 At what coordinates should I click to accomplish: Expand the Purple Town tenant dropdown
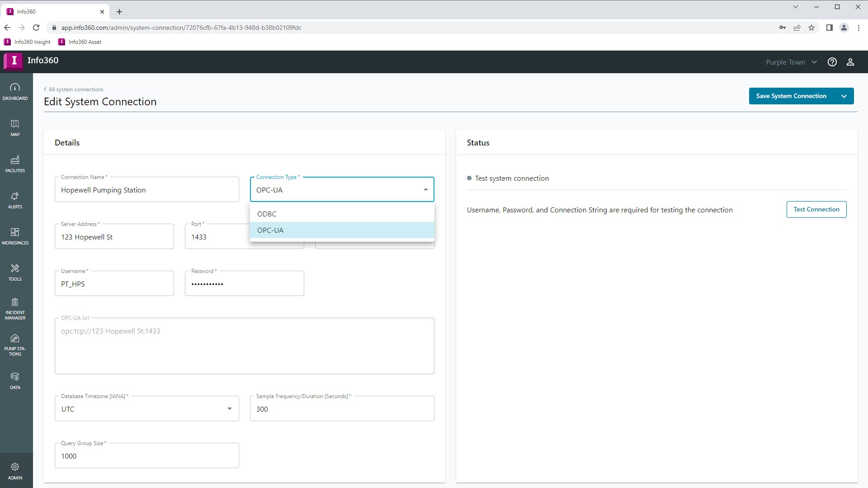pyautogui.click(x=791, y=62)
